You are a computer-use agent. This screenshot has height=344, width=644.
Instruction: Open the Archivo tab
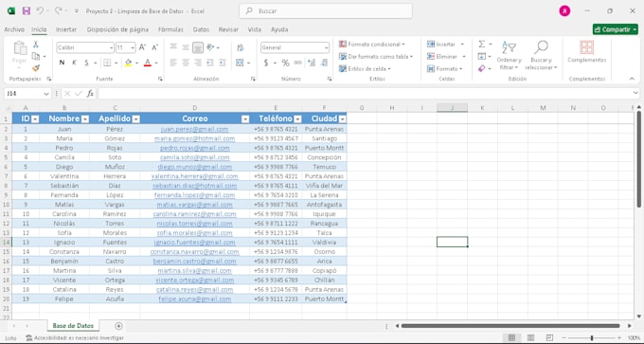(14, 29)
